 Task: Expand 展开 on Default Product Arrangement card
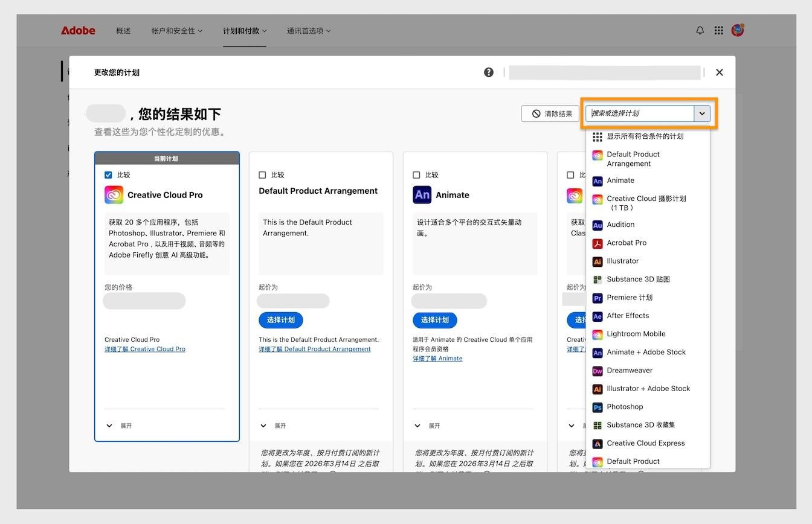[272, 426]
